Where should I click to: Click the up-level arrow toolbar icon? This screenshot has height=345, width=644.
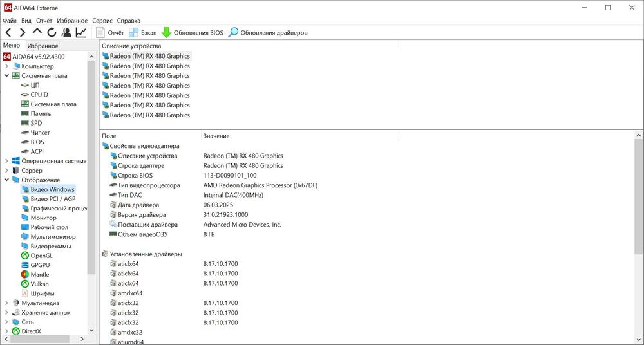click(37, 32)
